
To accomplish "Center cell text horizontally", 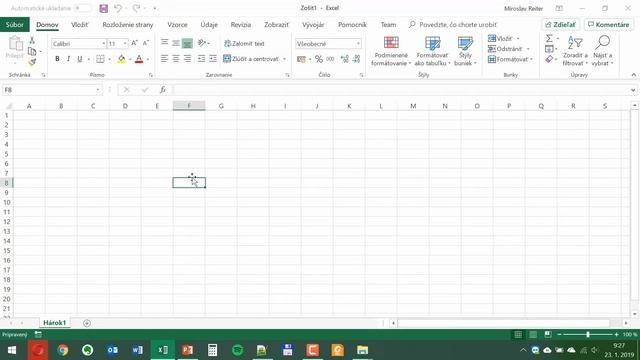I will (x=176, y=59).
